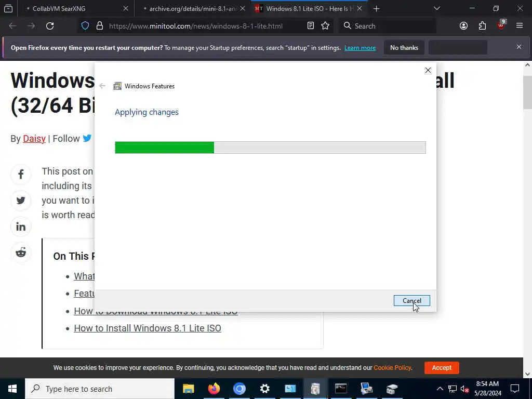Open the author Daisy link

34,138
